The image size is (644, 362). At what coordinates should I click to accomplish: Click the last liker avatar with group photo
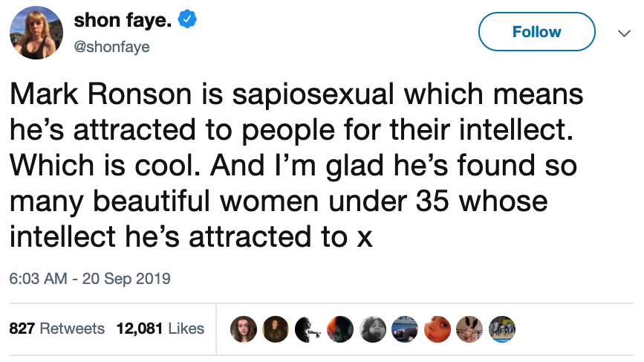501,328
